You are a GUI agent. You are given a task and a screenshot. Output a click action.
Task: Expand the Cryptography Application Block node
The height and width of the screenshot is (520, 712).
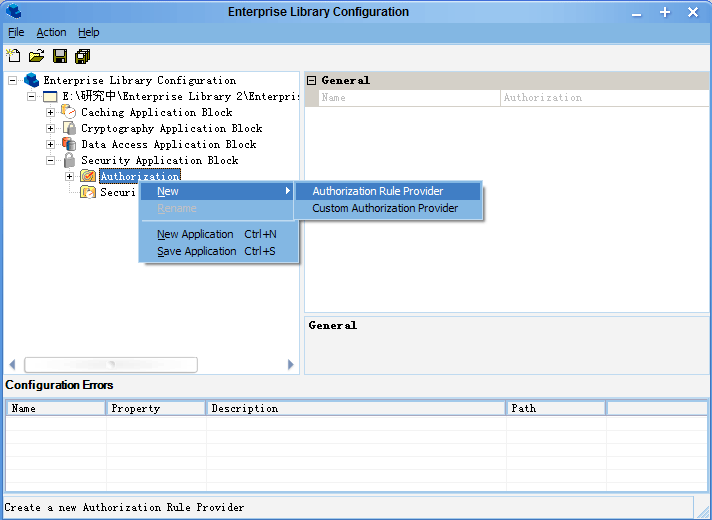pyautogui.click(x=50, y=129)
